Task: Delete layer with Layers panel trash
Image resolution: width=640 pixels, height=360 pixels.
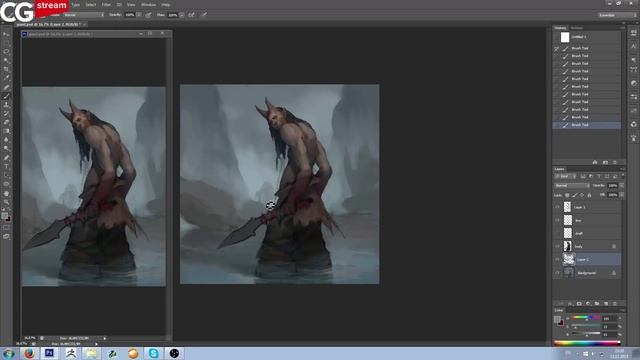Action: pos(615,304)
